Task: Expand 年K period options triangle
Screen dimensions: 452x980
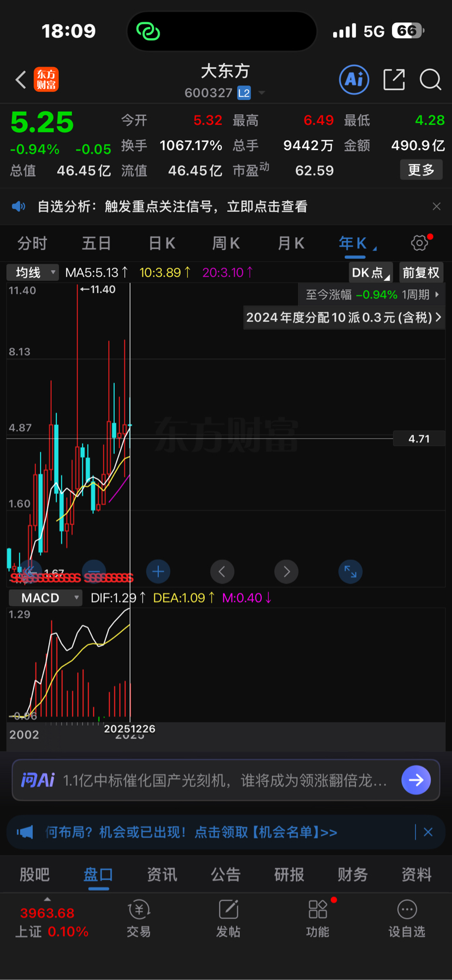Action: click(375, 248)
